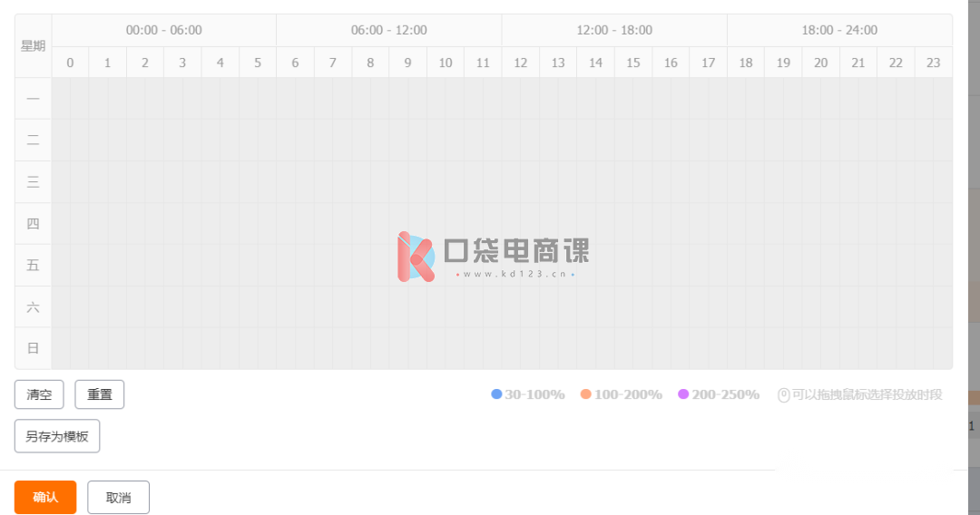
Task: Click hour 6 column header
Action: [295, 63]
